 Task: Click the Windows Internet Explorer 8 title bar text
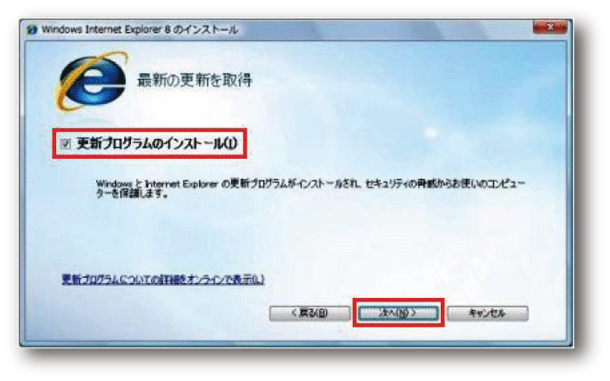click(140, 30)
